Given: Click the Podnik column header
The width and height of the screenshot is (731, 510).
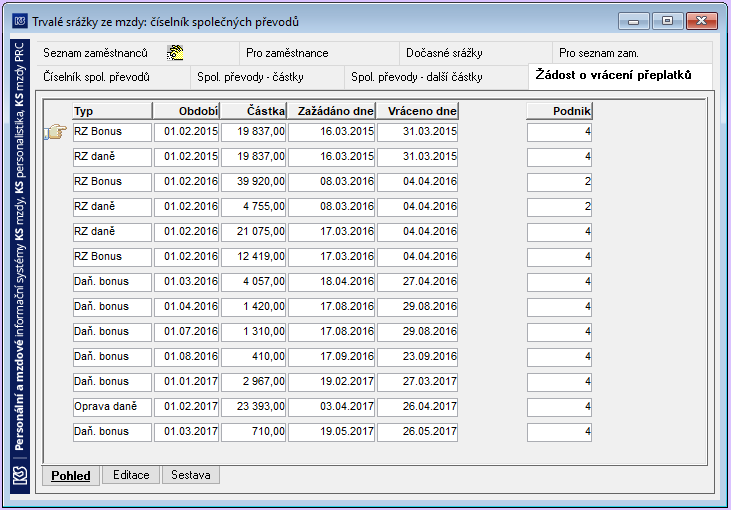Looking at the screenshot, I should click(559, 111).
